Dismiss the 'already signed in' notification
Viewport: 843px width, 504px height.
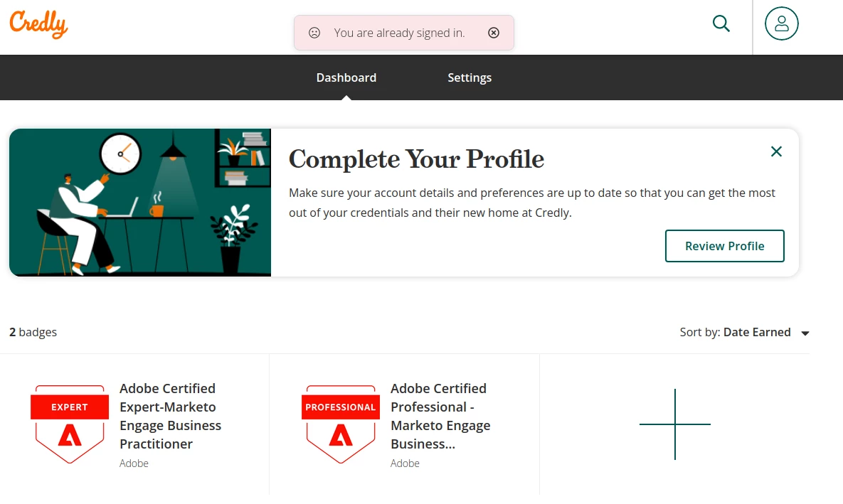click(494, 33)
